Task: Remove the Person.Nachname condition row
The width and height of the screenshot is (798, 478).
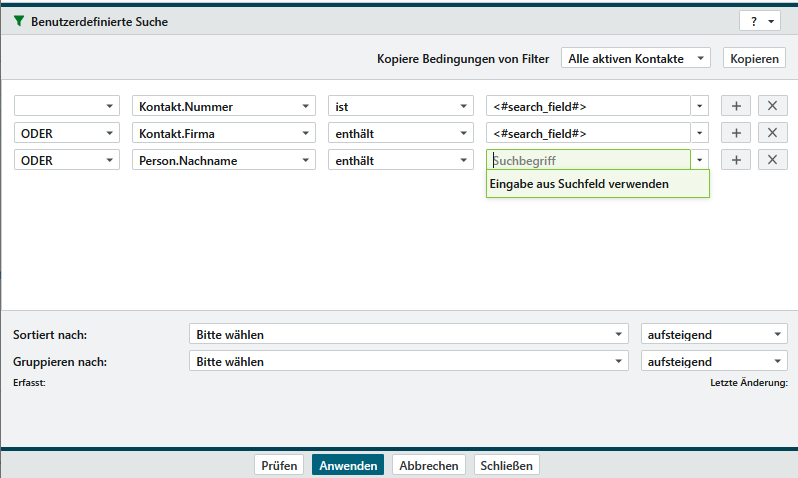Action: (771, 160)
